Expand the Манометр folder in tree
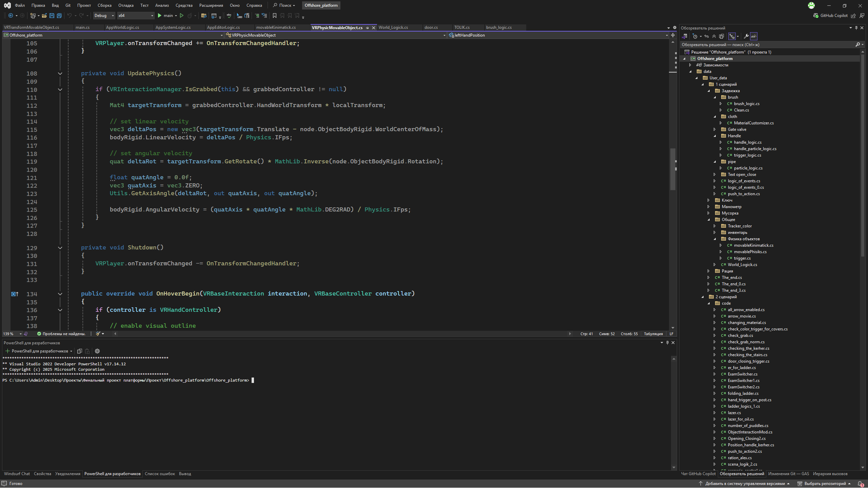 [709, 207]
